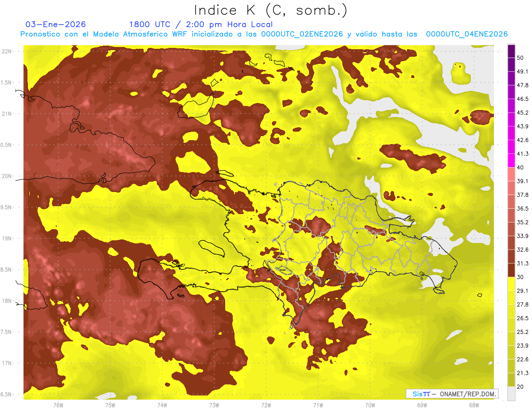Click the colorbar value "21.3"
This screenshot has width=532, height=411.
[523, 373]
